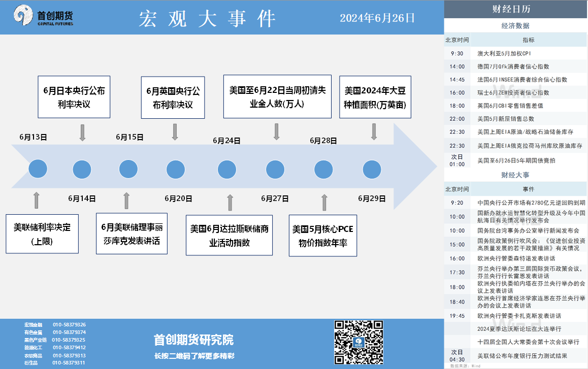Image resolution: width=588 pixels, height=369 pixels.
Task: Click the 达拉斯联储商业活动指数 box
Action: 229,236
